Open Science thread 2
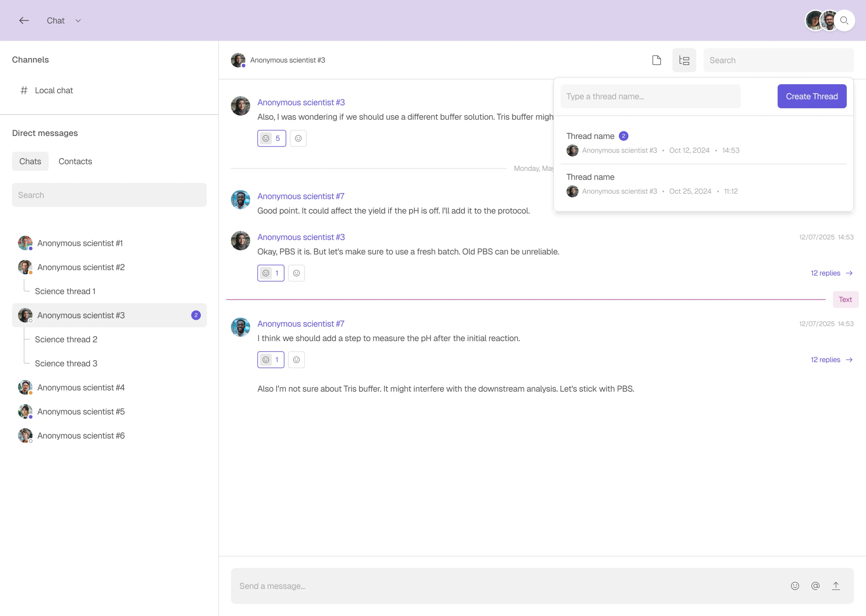 click(66, 339)
